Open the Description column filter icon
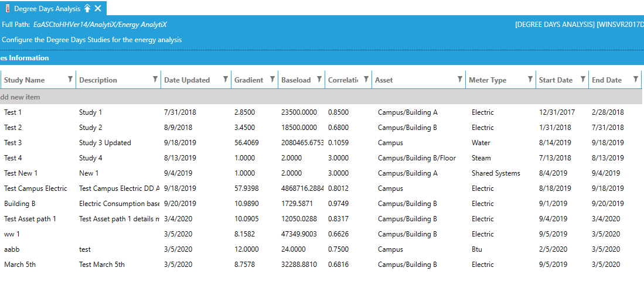 (x=155, y=80)
